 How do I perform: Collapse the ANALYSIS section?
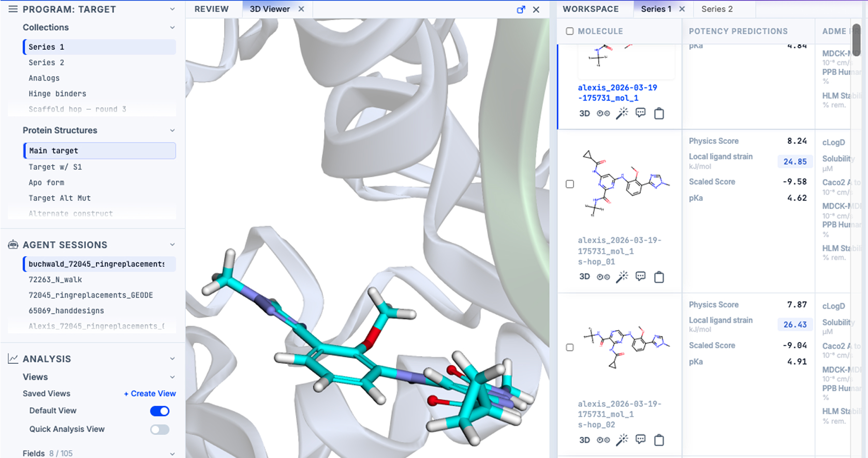[x=172, y=359]
